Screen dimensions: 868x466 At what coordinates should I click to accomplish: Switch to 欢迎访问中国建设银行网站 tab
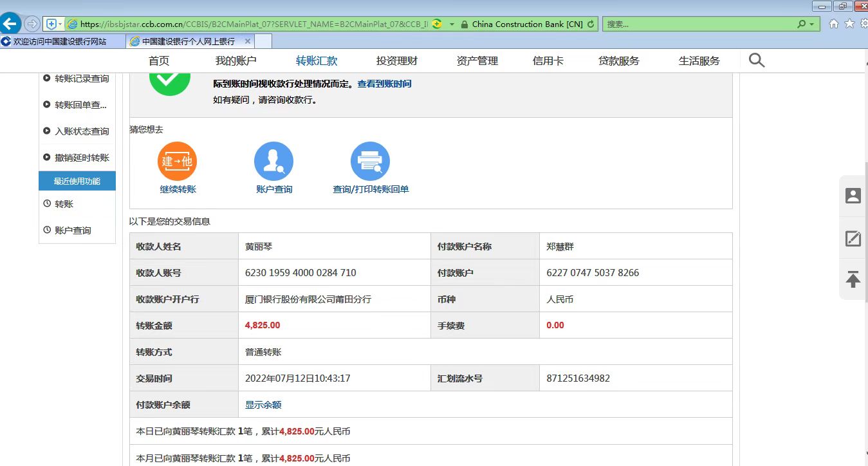tap(63, 41)
